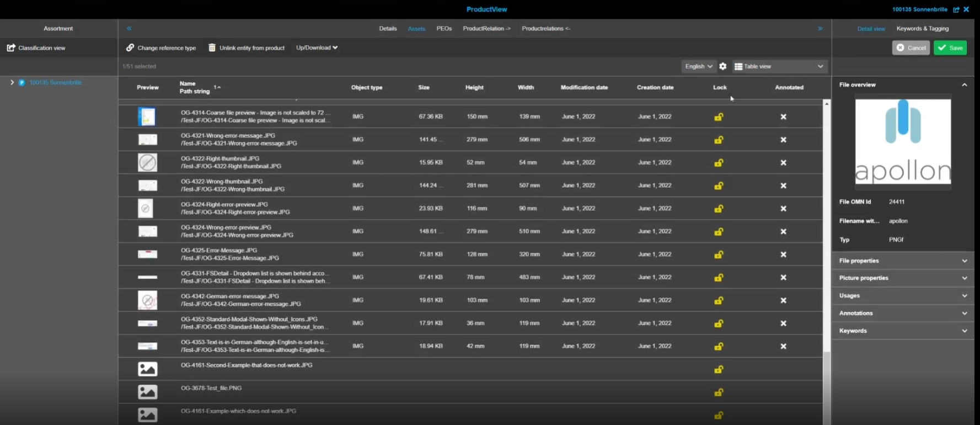Click the Unlink entity from product trash icon
980x425 pixels.
(212, 48)
